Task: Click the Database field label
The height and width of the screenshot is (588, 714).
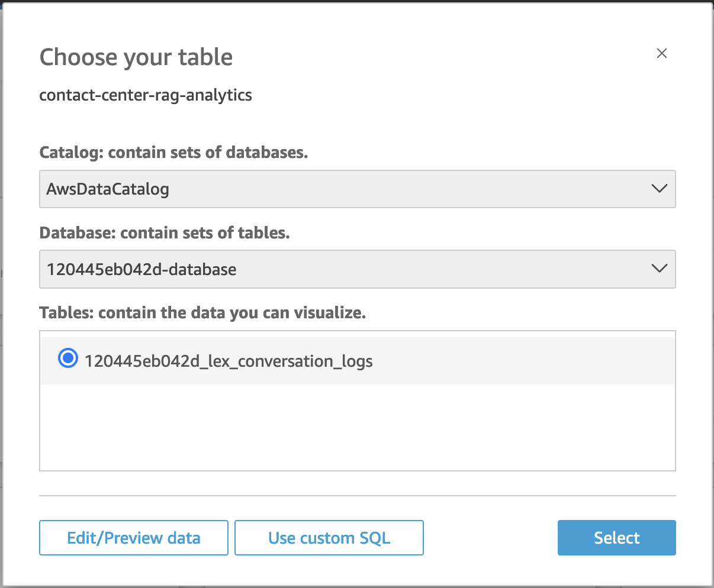Action: (165, 233)
